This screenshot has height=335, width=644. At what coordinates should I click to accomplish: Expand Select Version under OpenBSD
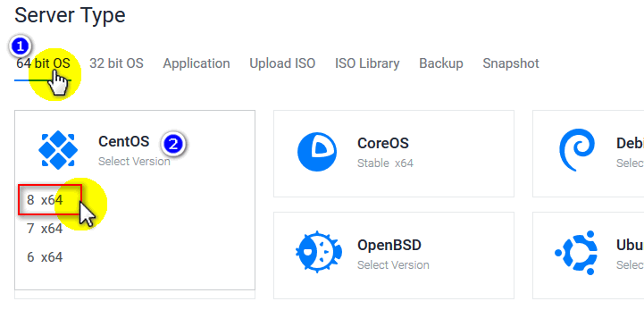point(394,264)
